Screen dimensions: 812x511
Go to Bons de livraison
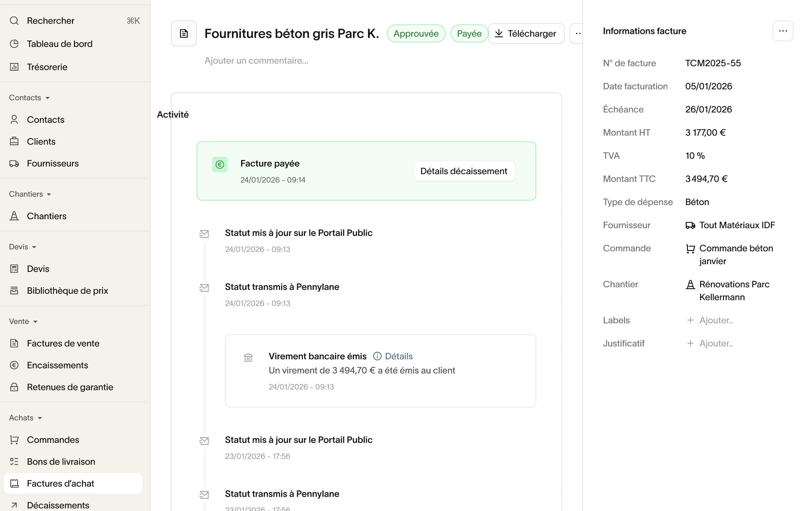point(61,462)
